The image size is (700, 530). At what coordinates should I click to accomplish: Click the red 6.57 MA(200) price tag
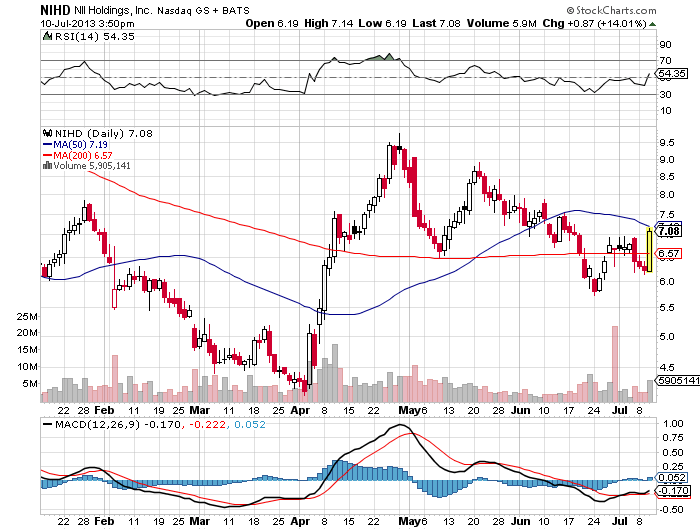tap(668, 254)
